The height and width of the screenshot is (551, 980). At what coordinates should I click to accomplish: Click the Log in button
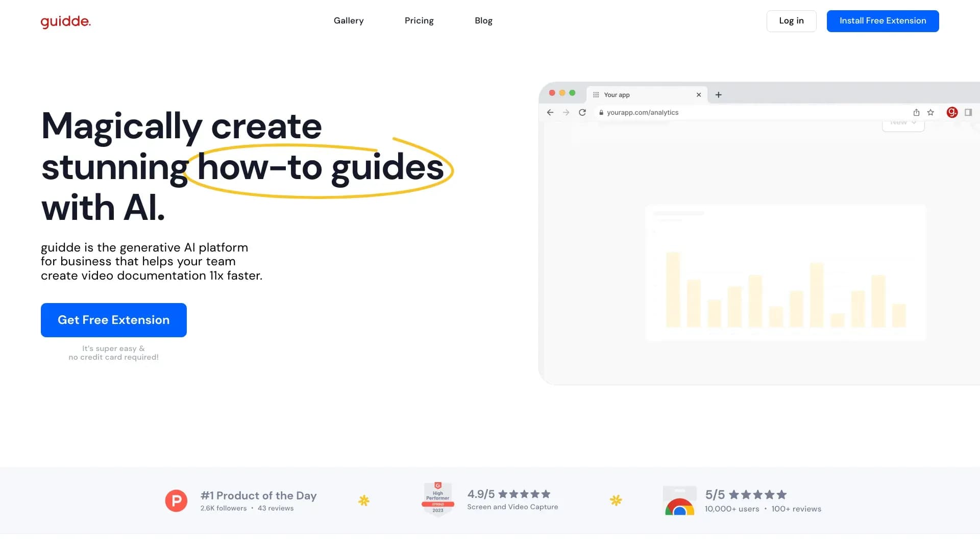[x=791, y=21]
